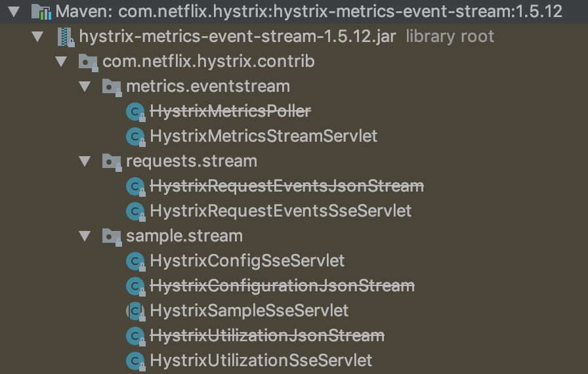
Task: Click the class icon beside HystrixRequestEventsSseServlet
Action: click(135, 211)
